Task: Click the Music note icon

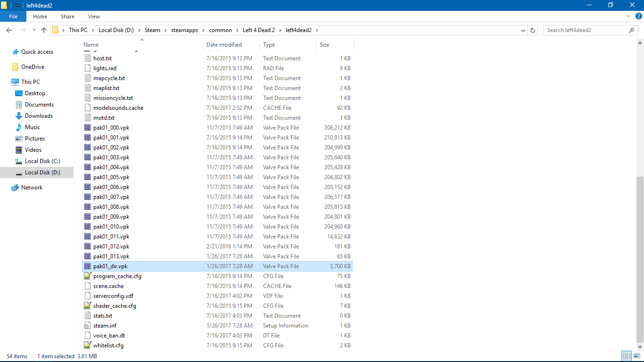Action: (19, 127)
